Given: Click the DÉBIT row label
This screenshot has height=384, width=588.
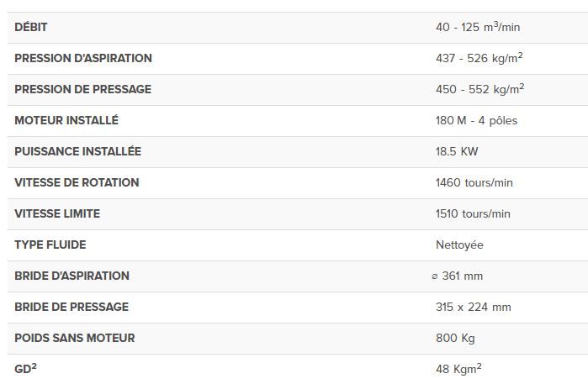Looking at the screenshot, I should [x=31, y=28].
